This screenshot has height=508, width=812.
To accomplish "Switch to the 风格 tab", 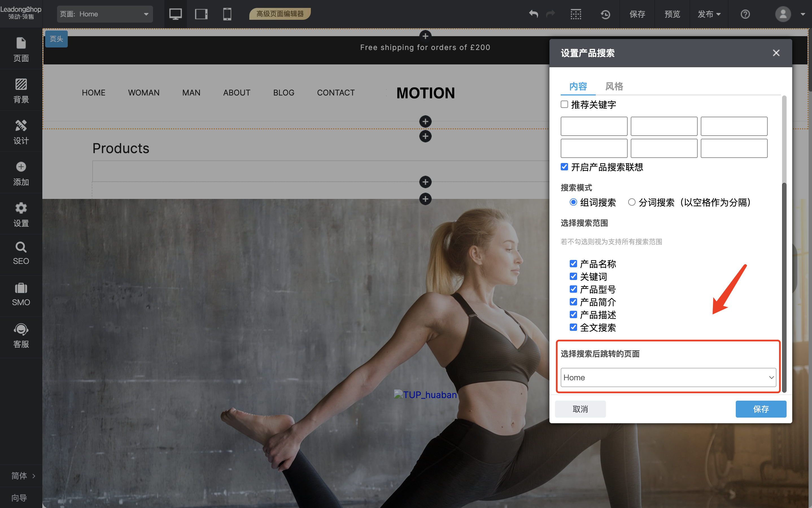I will (x=614, y=86).
